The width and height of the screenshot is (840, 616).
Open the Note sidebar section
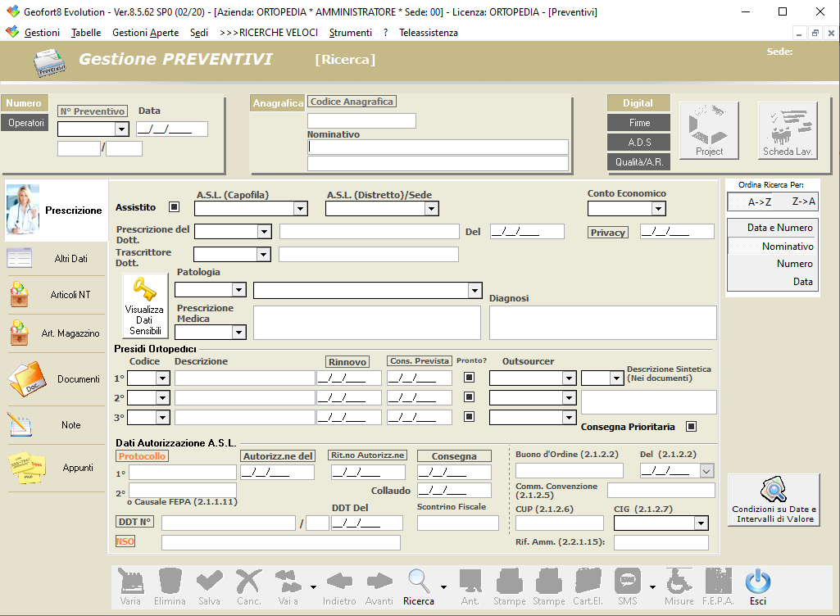57,425
